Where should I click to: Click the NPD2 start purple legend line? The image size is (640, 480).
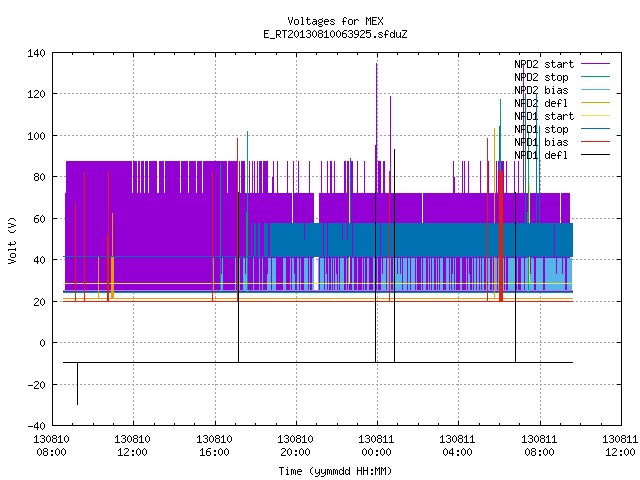click(595, 64)
